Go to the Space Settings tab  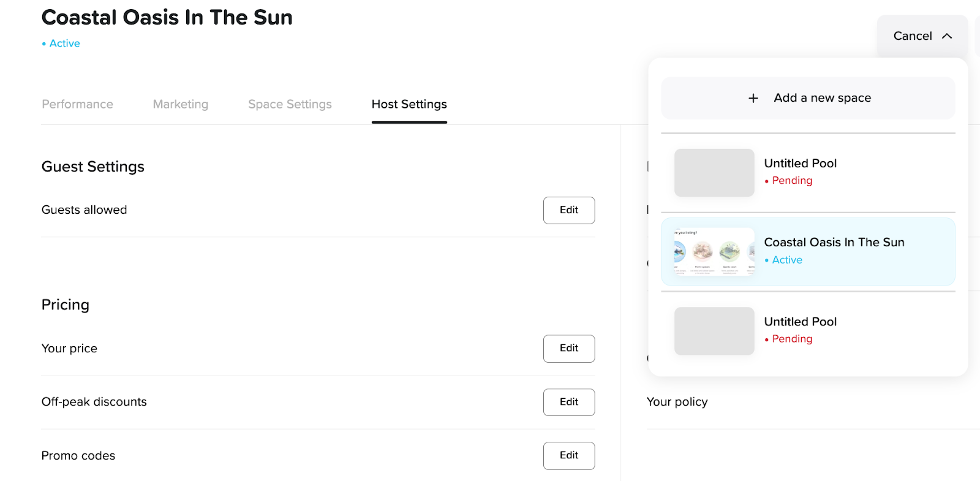coord(290,104)
